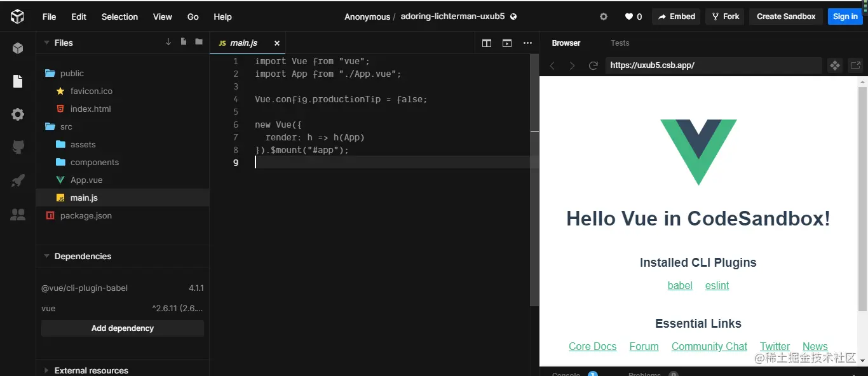Click Add dependency button
The width and height of the screenshot is (868, 376).
(123, 328)
